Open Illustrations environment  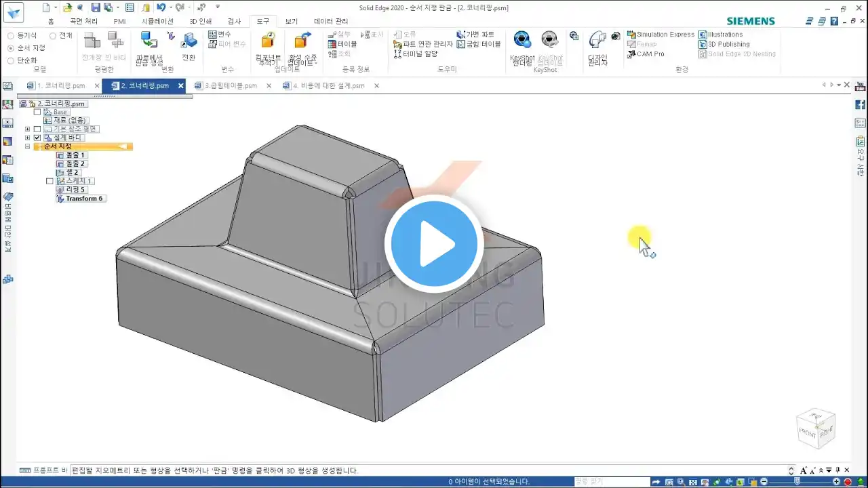tap(721, 35)
